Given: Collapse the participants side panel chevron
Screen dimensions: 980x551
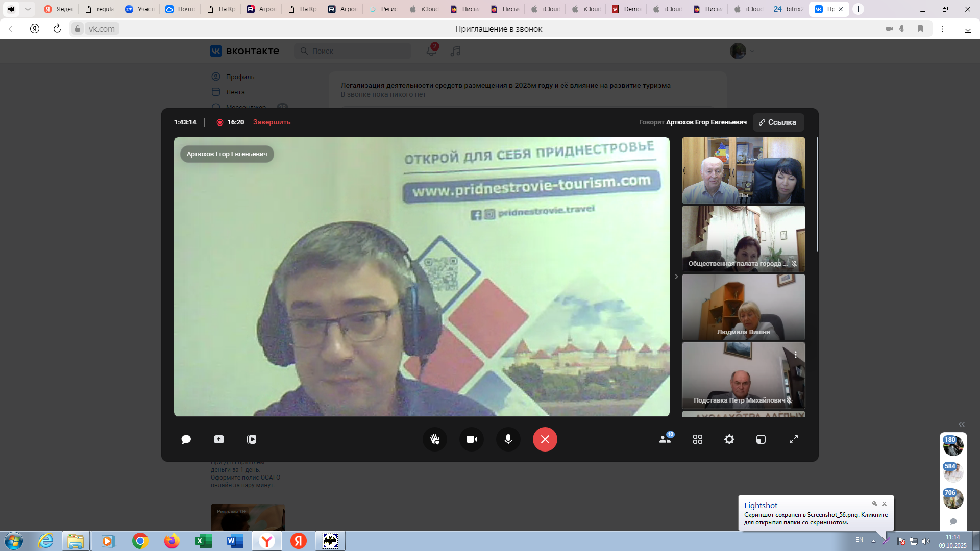Looking at the screenshot, I should 676,277.
